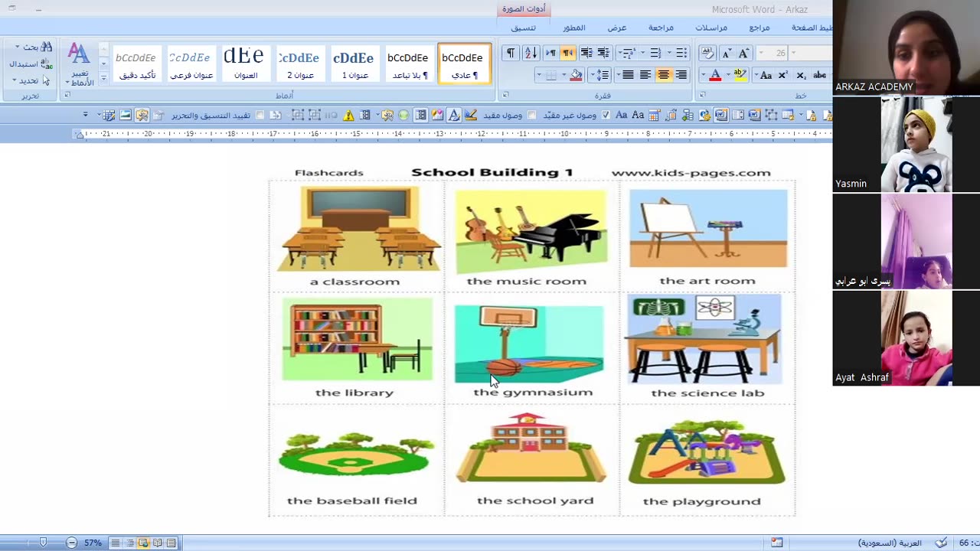Click the line spacing icon
The height and width of the screenshot is (551, 980).
coord(603,75)
